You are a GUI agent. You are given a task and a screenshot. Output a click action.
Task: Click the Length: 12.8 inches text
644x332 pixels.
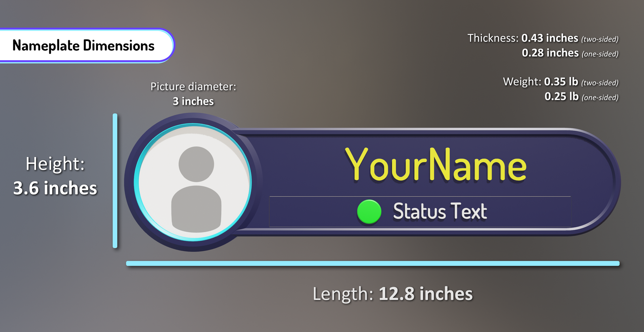pos(392,294)
